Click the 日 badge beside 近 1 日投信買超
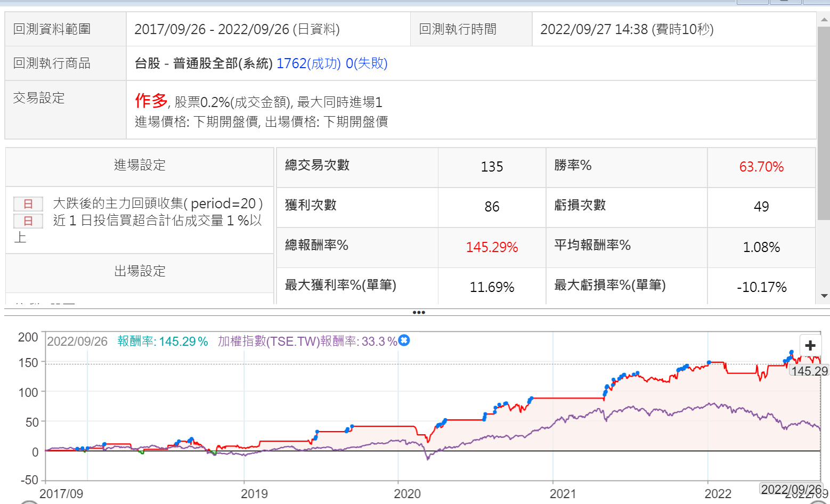Viewport: 830px width, 504px height. pyautogui.click(x=28, y=221)
